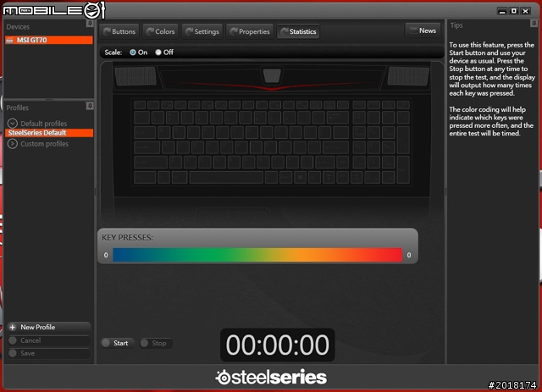Collapse the Default profiles group
This screenshot has width=542, height=392.
(13, 124)
